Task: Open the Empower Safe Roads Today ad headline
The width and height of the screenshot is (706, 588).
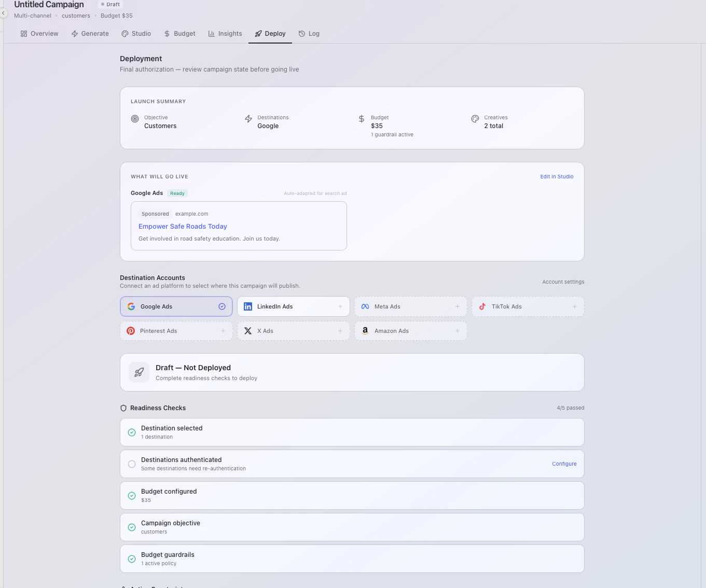Action: (x=183, y=226)
